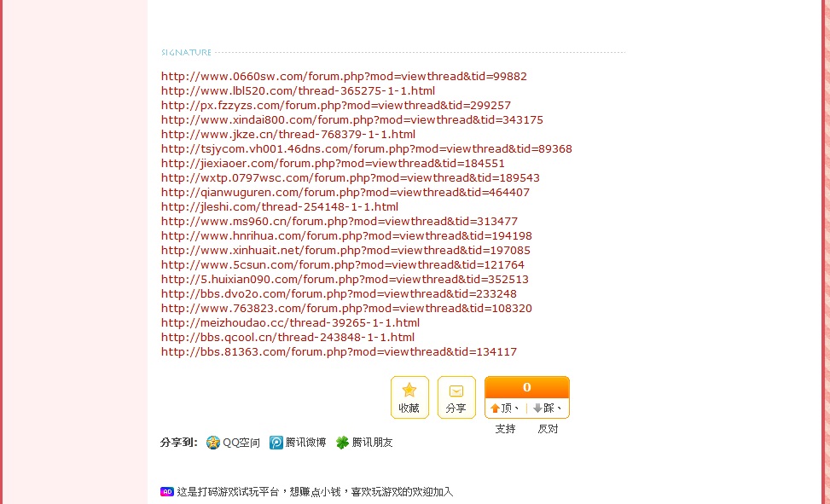
Task: Click the QQ空间 share icon
Action: [213, 443]
